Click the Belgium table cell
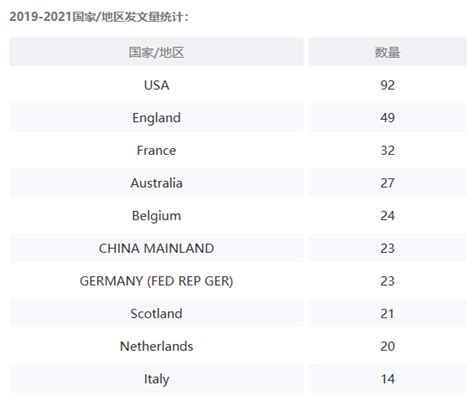This screenshot has height=406, width=474. click(x=156, y=216)
